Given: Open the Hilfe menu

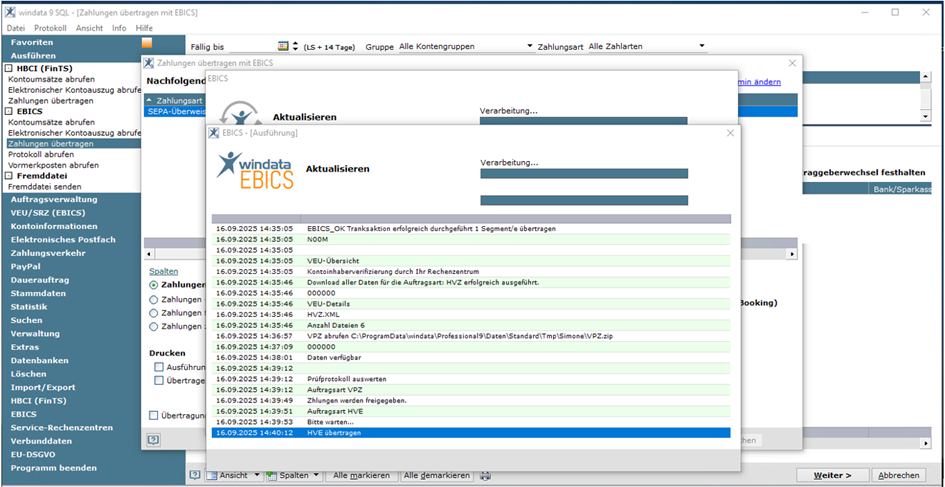Looking at the screenshot, I should click(145, 28).
